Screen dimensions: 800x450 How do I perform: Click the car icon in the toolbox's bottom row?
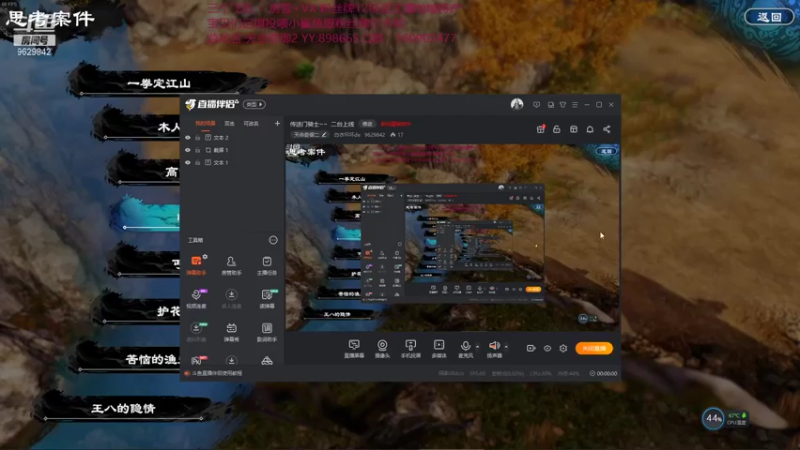pos(267,361)
